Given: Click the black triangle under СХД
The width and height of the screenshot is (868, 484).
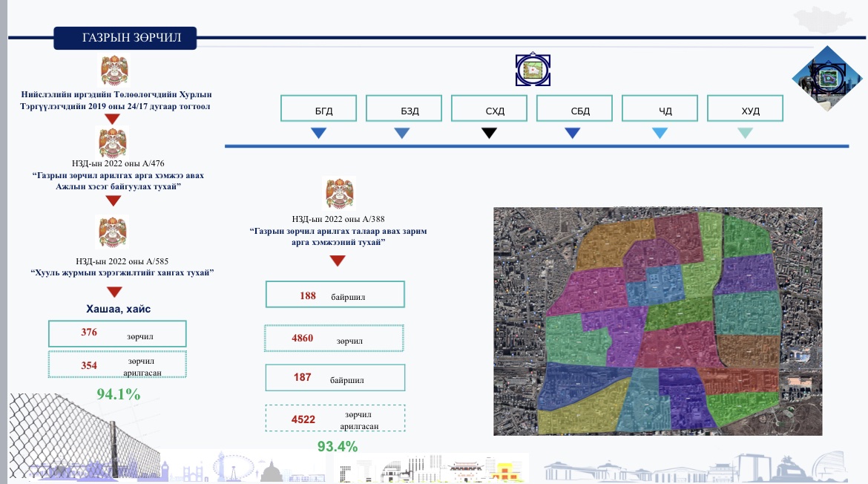Looking at the screenshot, I should pos(489,134).
